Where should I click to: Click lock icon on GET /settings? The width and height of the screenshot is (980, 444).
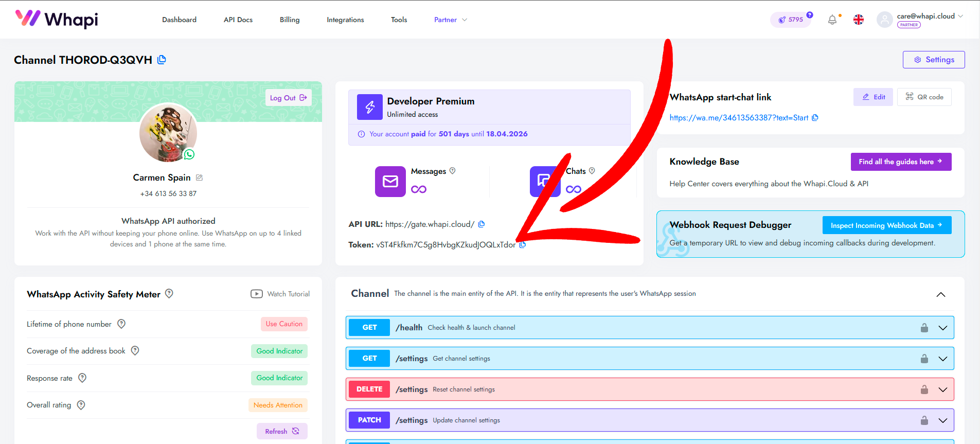(924, 359)
